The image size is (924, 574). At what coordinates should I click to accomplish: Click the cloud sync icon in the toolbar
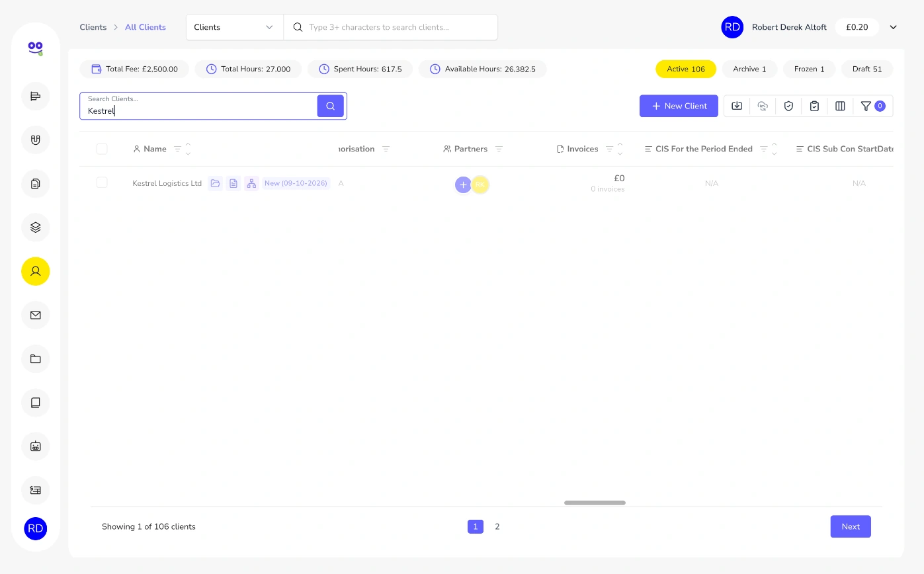coord(763,106)
